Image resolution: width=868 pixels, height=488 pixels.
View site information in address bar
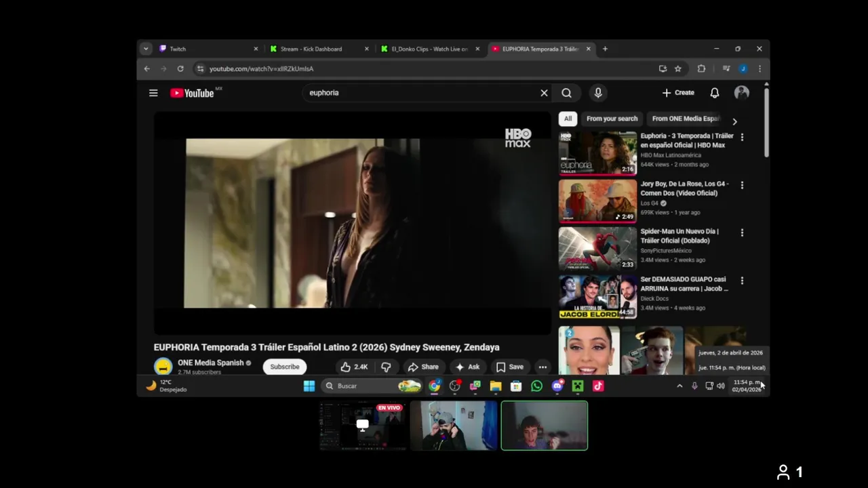[199, 68]
